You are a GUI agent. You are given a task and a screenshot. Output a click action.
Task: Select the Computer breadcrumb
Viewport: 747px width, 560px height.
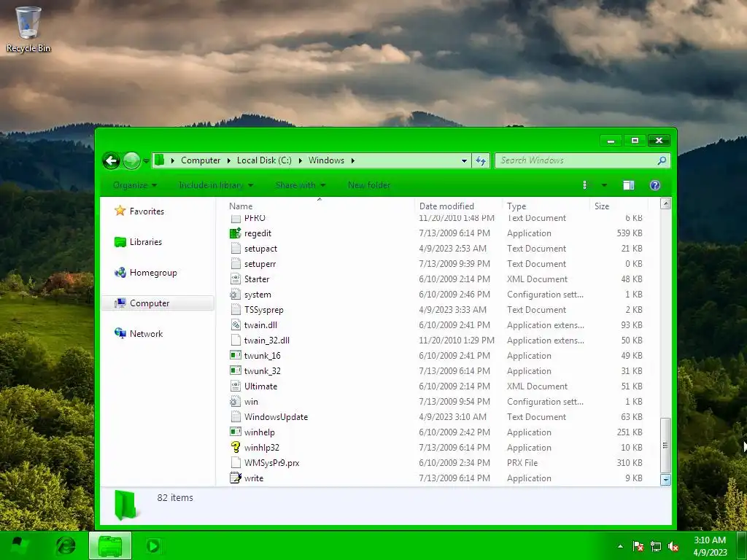[x=201, y=160]
